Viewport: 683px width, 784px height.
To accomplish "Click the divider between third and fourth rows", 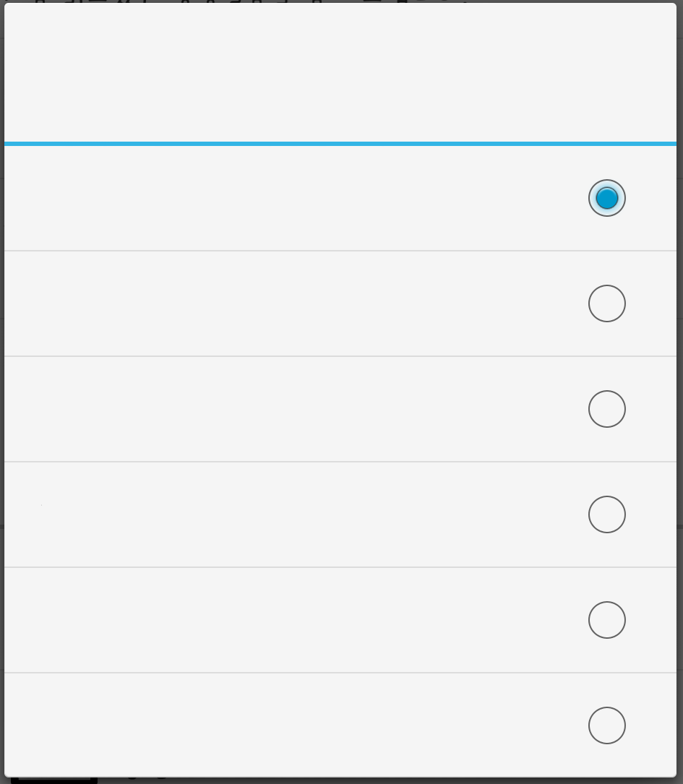I will pos(340,462).
